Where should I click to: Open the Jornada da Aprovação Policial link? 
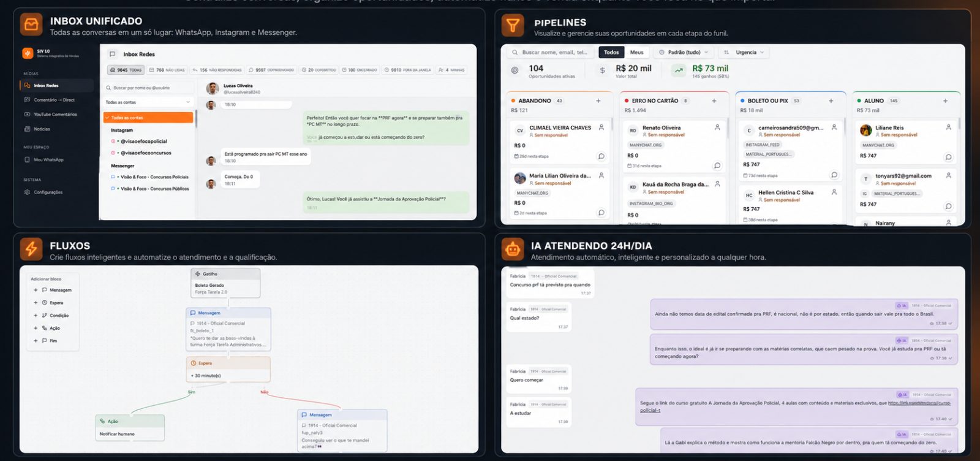point(796,406)
